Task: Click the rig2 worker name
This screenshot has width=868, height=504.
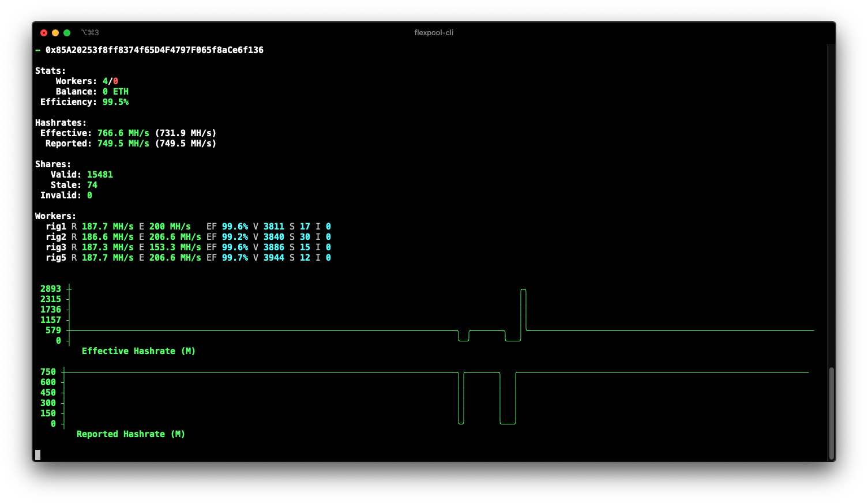Action: (x=56, y=237)
